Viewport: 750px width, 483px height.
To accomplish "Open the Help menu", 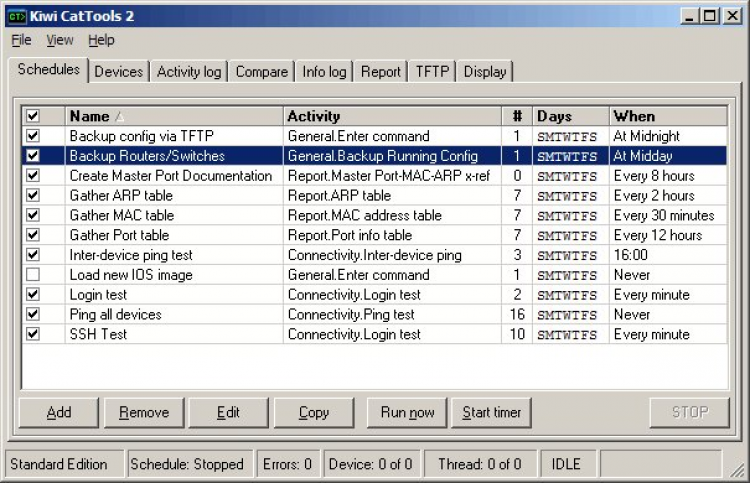I will pos(101,40).
